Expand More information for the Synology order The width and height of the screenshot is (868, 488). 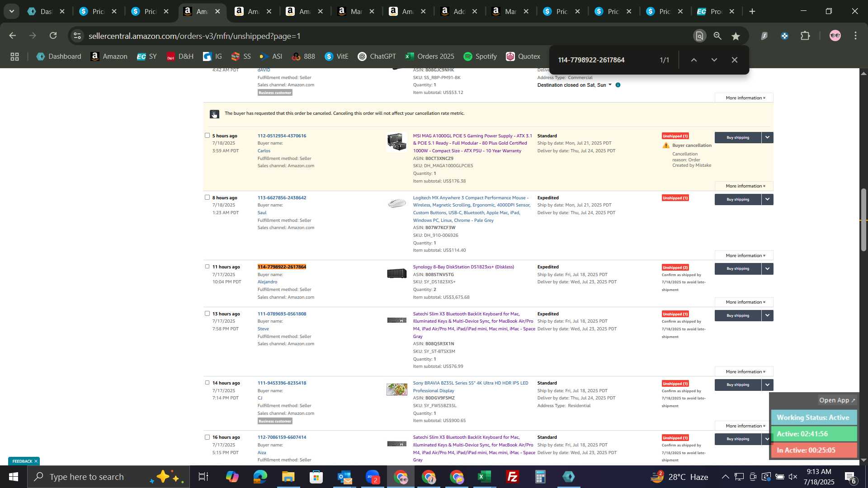click(745, 302)
